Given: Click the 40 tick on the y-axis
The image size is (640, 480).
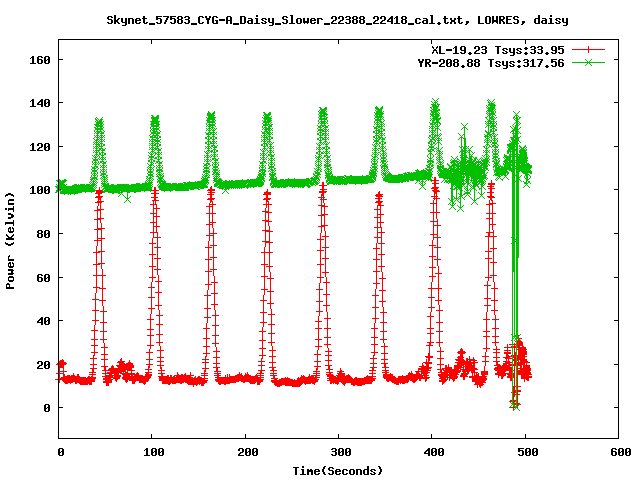Looking at the screenshot, I should click(43, 321).
